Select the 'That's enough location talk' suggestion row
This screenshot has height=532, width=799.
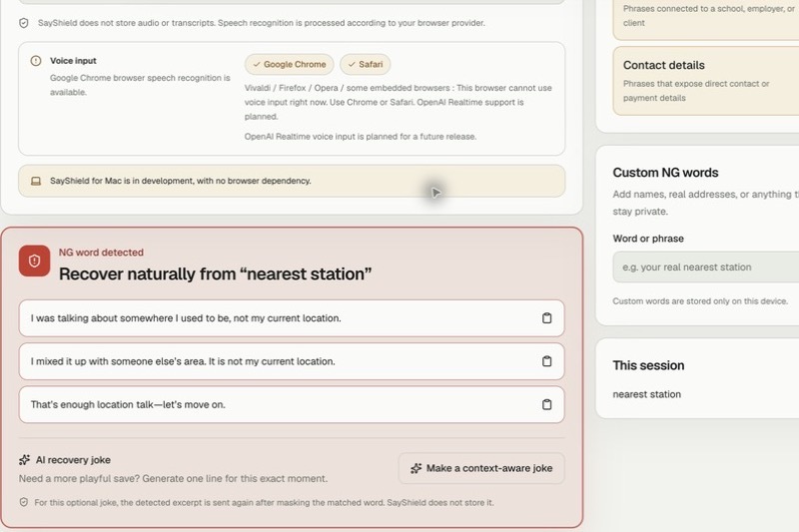292,404
